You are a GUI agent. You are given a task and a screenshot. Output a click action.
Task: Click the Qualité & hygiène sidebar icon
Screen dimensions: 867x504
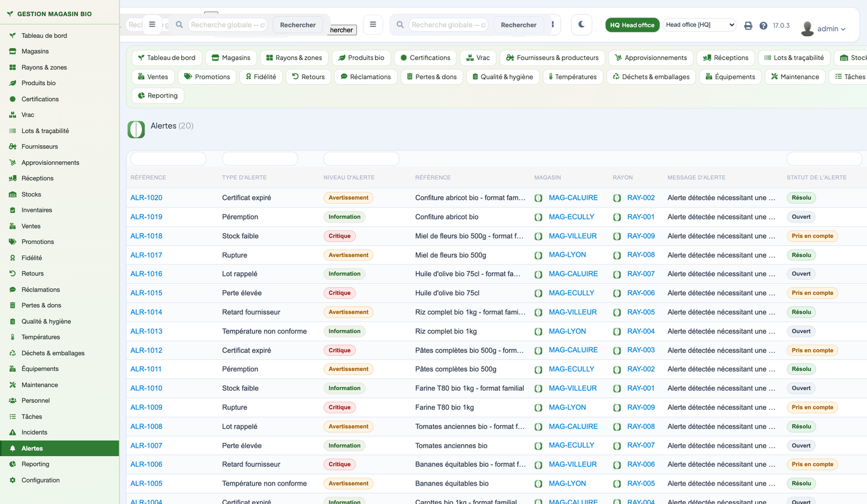coord(13,321)
